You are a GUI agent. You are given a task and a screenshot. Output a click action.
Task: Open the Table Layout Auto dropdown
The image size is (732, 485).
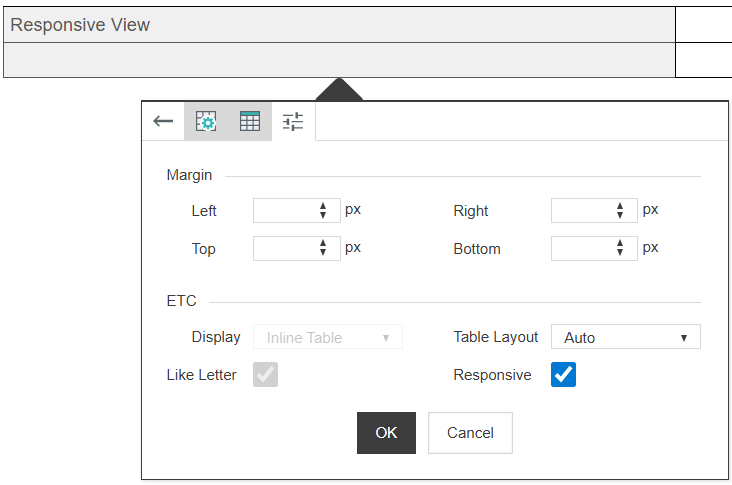[x=626, y=337]
